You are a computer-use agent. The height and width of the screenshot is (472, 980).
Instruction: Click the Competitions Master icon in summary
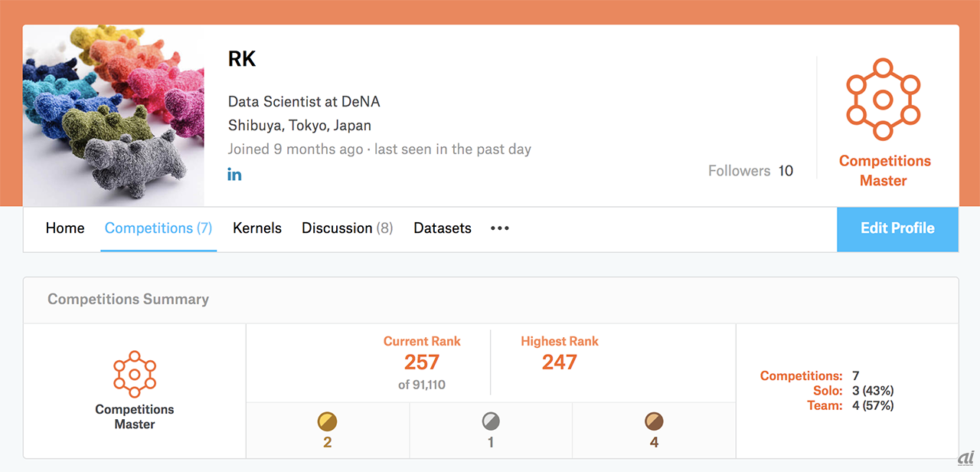click(134, 374)
